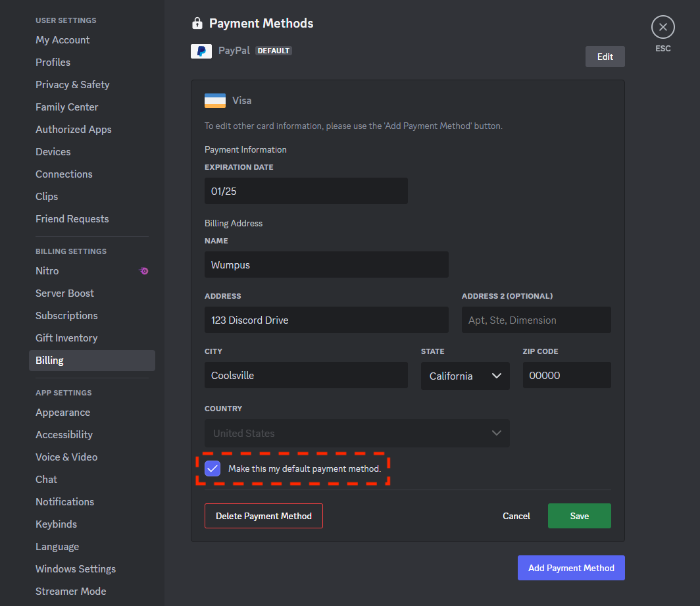
Task: Click the DEFAULT badge next to PayPal
Action: tap(273, 50)
